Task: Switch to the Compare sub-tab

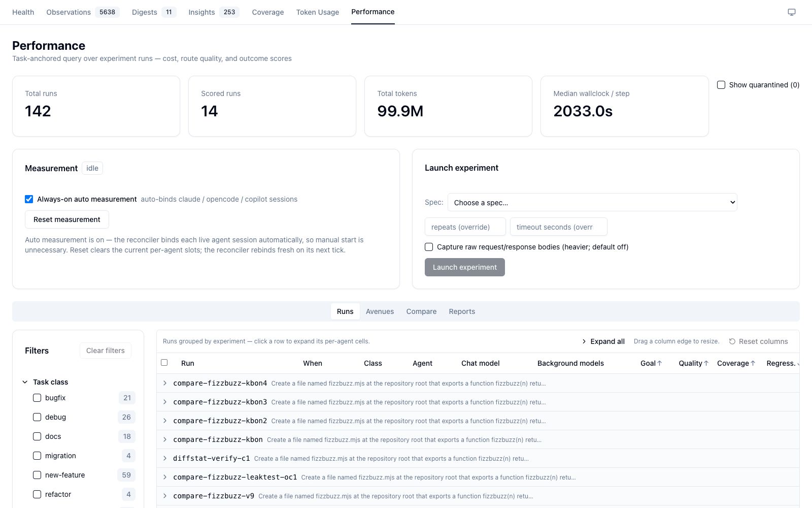Action: (x=421, y=311)
